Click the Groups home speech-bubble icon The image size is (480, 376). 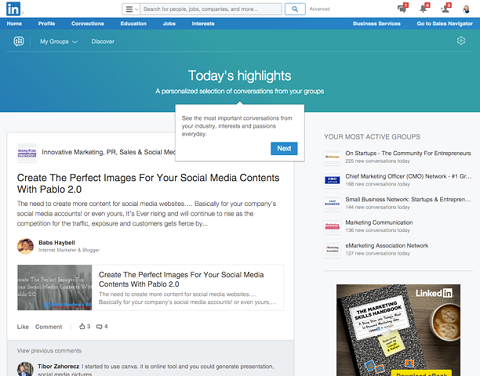tap(19, 41)
